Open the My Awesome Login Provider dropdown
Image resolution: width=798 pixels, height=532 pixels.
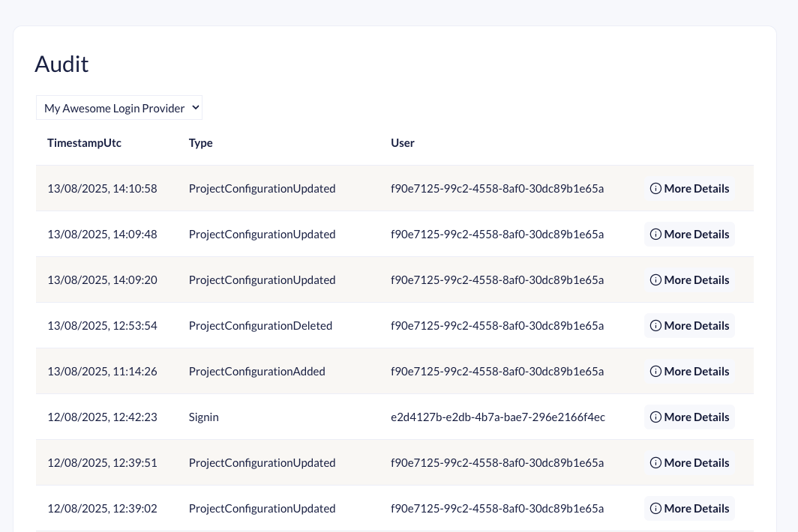[119, 108]
